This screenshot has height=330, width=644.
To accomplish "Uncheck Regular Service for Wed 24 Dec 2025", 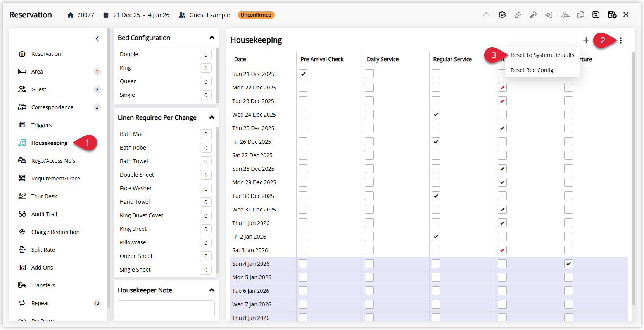I will tap(436, 115).
